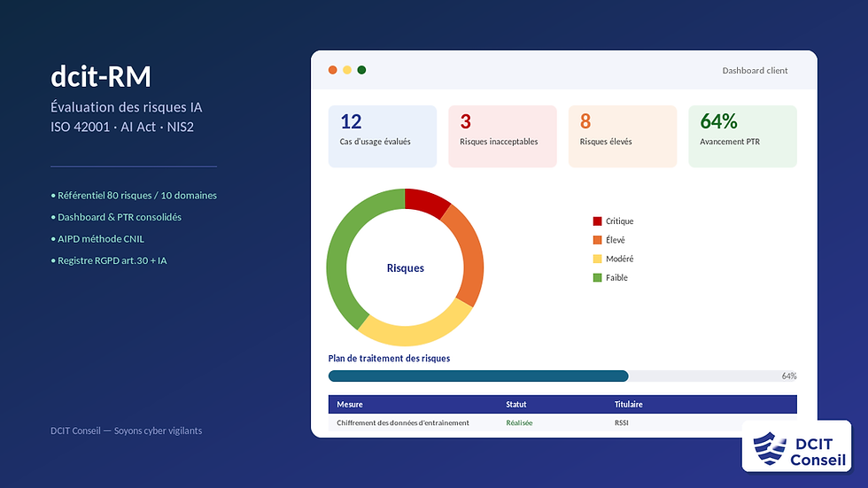Click Référentiel 80 risques / 10 domaines bullet

click(134, 196)
